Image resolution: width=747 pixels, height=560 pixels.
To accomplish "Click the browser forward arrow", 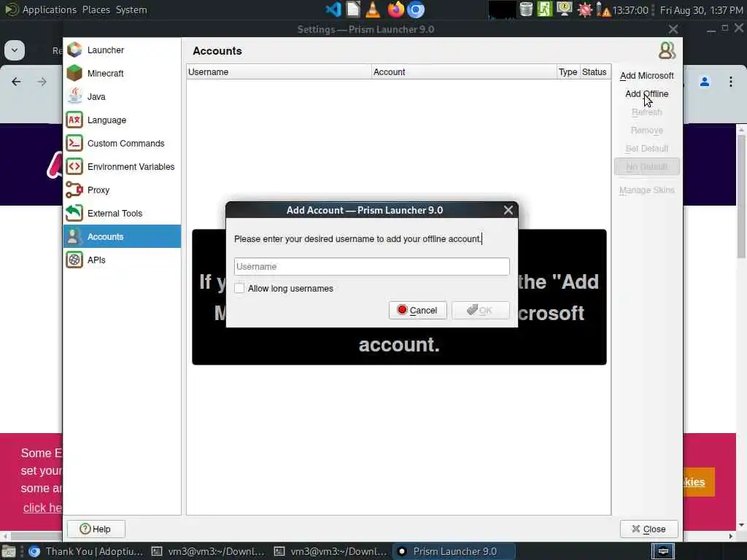I will 42,82.
